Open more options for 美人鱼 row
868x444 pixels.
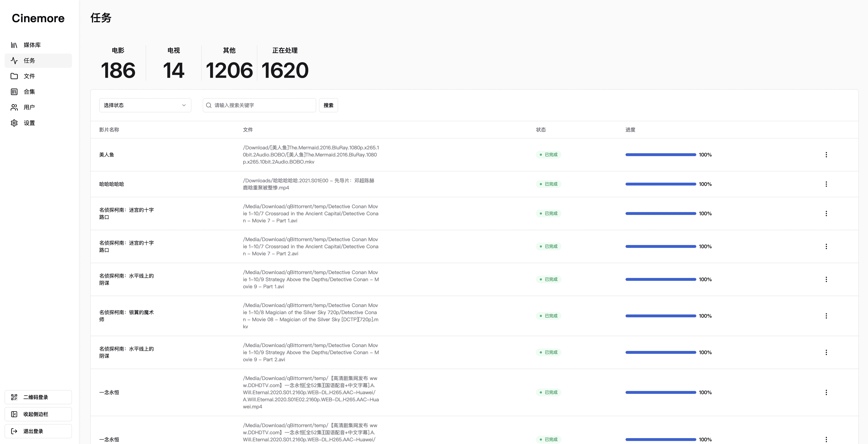(826, 155)
